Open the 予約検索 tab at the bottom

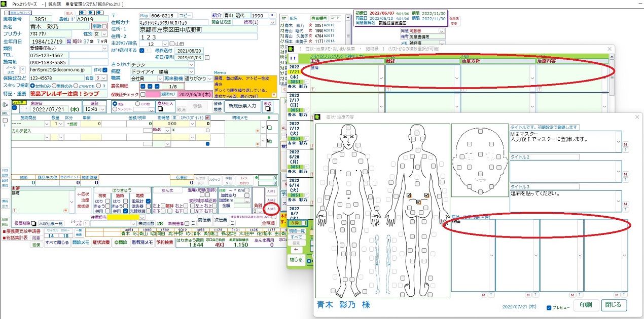pyautogui.click(x=164, y=243)
